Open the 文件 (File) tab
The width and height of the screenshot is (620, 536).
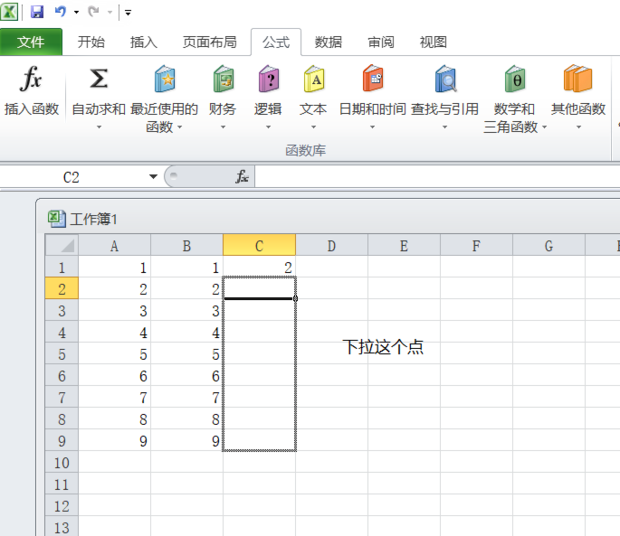coord(31,42)
